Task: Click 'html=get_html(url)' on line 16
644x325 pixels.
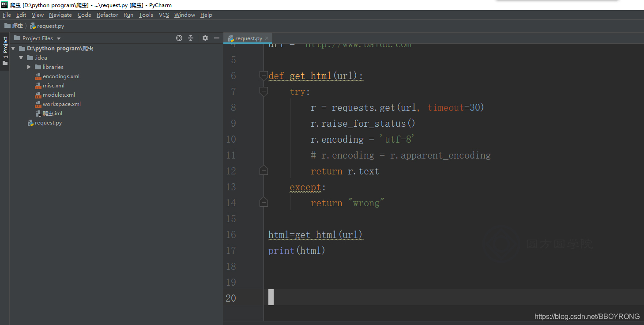Action: [x=316, y=235]
